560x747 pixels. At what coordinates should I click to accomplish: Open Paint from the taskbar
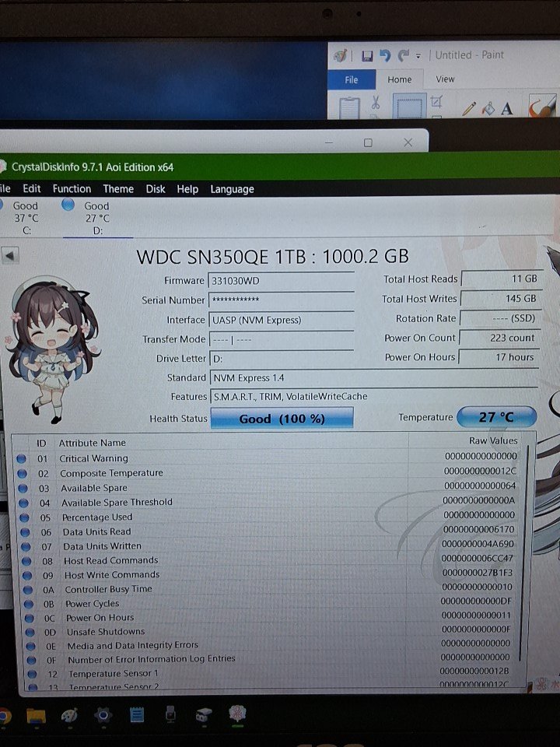[x=69, y=715]
